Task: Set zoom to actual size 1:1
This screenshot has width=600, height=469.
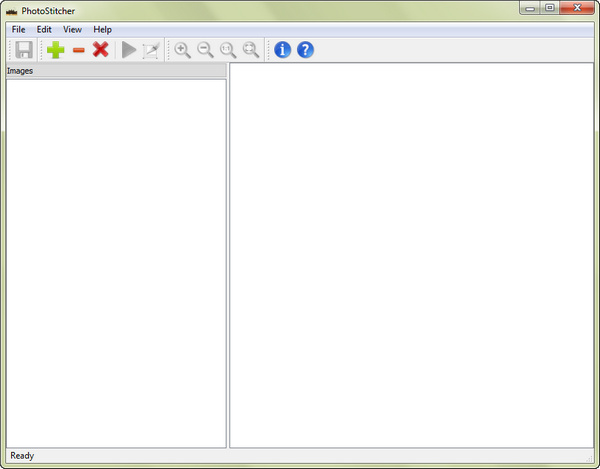Action: click(x=228, y=50)
